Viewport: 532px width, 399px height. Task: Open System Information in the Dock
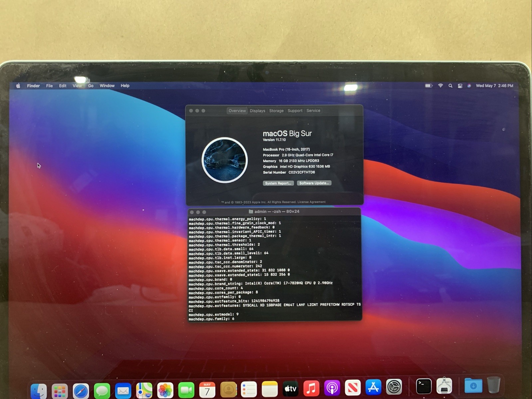point(444,386)
